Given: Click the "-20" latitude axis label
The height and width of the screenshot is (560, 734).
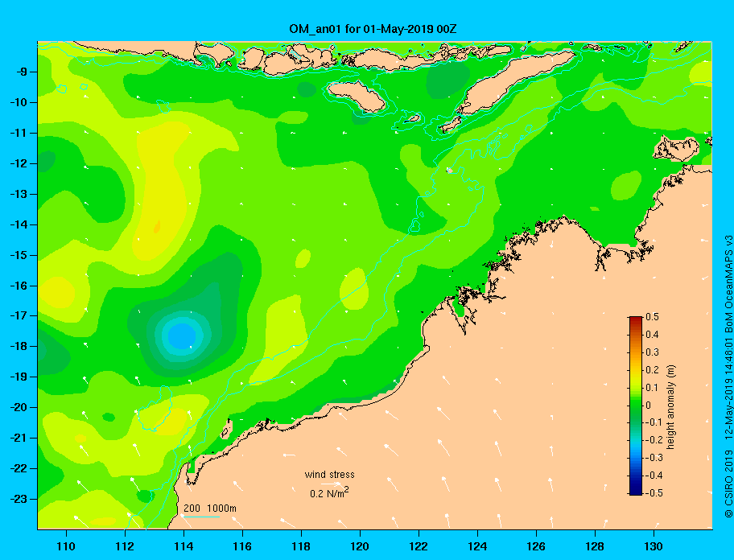Looking at the screenshot, I should pyautogui.click(x=19, y=407).
